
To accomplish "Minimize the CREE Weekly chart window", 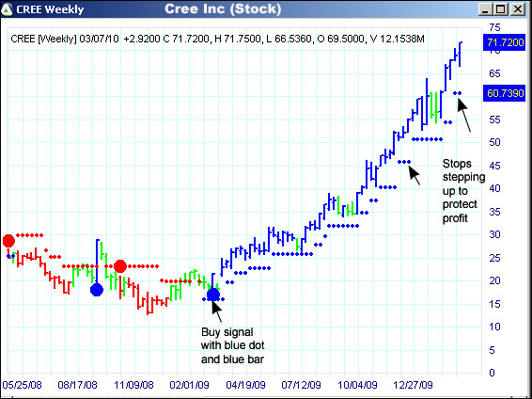I will tap(486, 9).
